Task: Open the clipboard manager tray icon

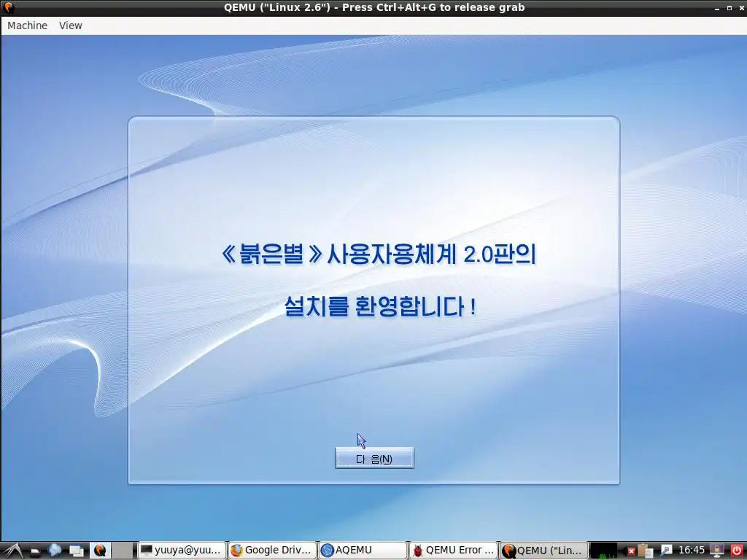Action: 644,551
